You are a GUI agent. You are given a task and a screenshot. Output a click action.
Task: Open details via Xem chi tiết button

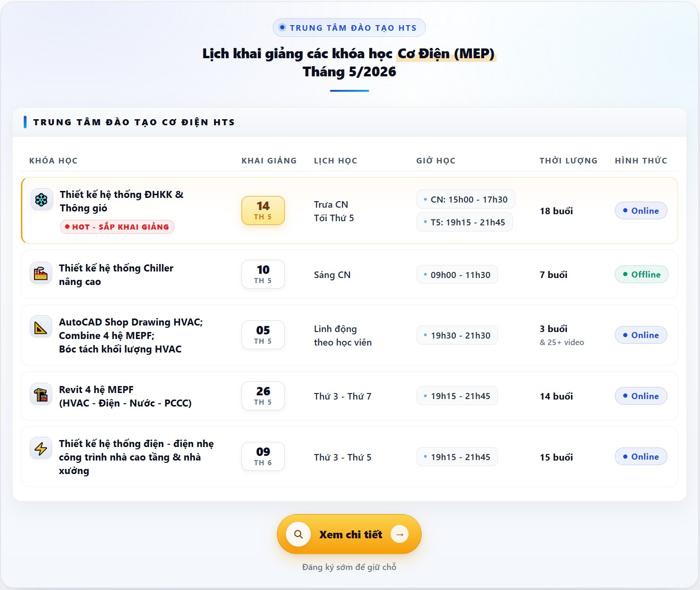click(x=350, y=535)
